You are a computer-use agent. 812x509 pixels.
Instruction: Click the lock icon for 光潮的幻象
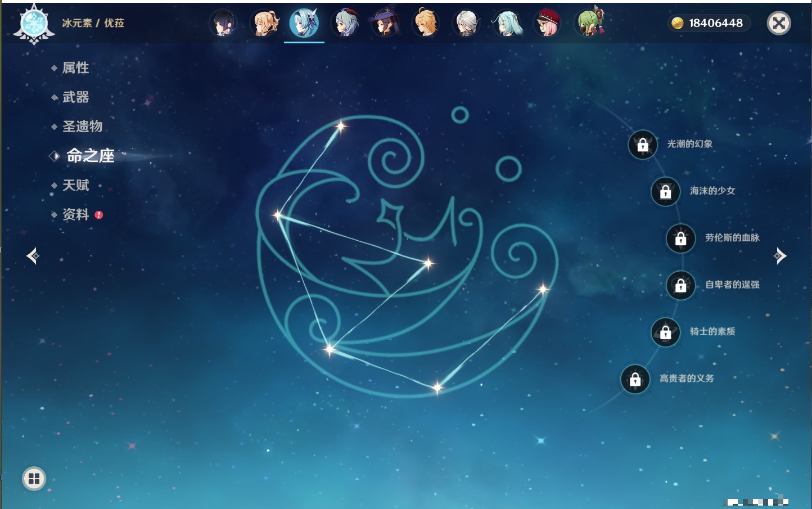point(643,145)
